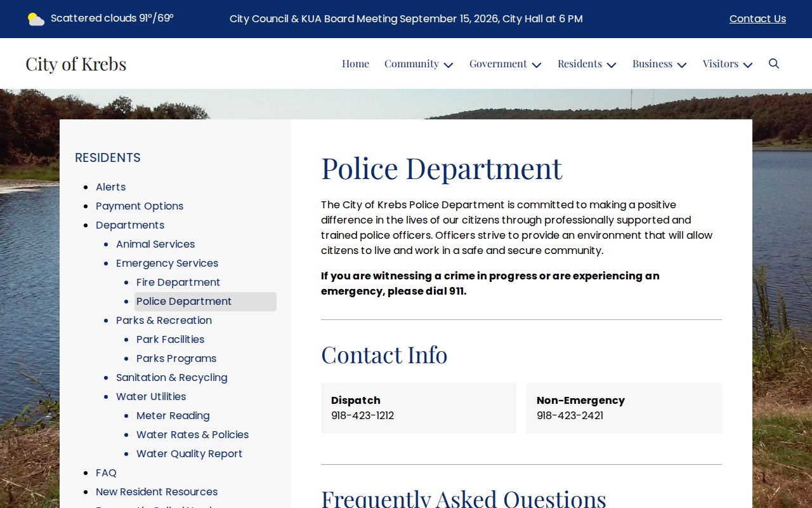Viewport: 812px width, 508px height.
Task: Go to Payment Options page
Action: pos(140,206)
